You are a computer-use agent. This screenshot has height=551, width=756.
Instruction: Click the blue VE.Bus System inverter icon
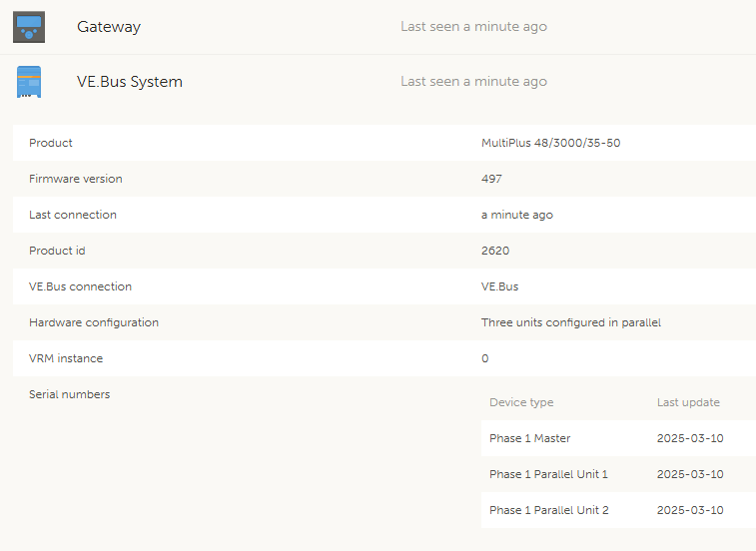point(29,82)
